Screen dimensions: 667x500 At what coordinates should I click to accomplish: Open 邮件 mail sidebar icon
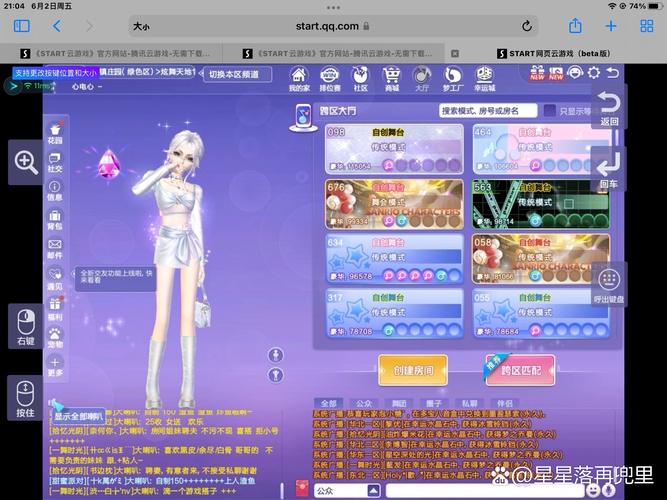(55, 249)
